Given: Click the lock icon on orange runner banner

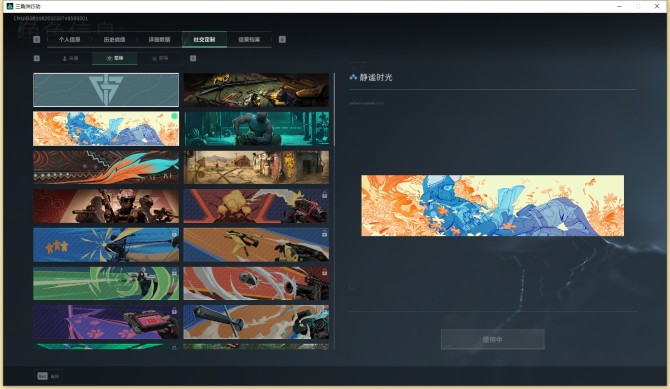Looking at the screenshot, I should pyautogui.click(x=324, y=233).
